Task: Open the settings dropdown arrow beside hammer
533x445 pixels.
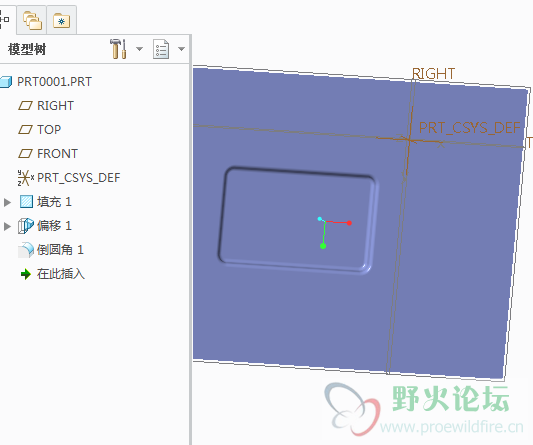Action: [139, 49]
